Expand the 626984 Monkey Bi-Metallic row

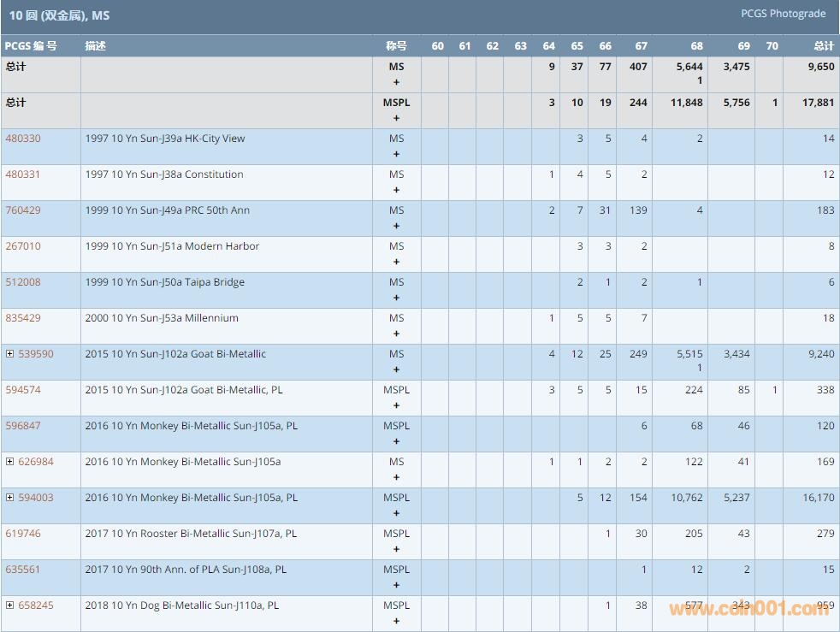click(10, 462)
